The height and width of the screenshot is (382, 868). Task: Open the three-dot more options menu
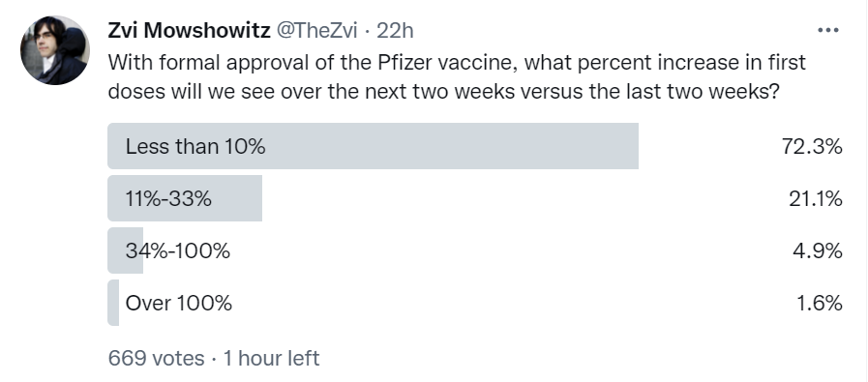pyautogui.click(x=828, y=30)
